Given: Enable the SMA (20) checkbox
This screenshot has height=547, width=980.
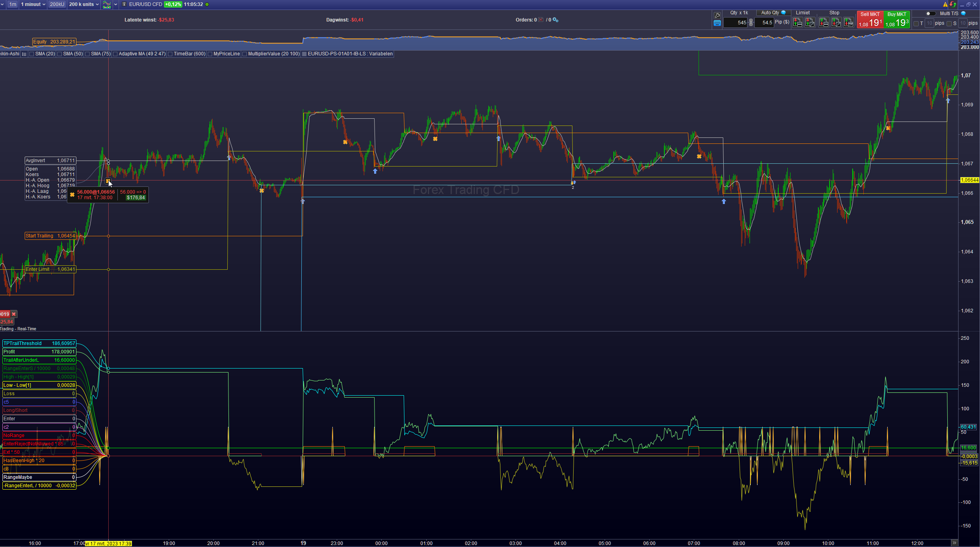Looking at the screenshot, I should click(32, 54).
